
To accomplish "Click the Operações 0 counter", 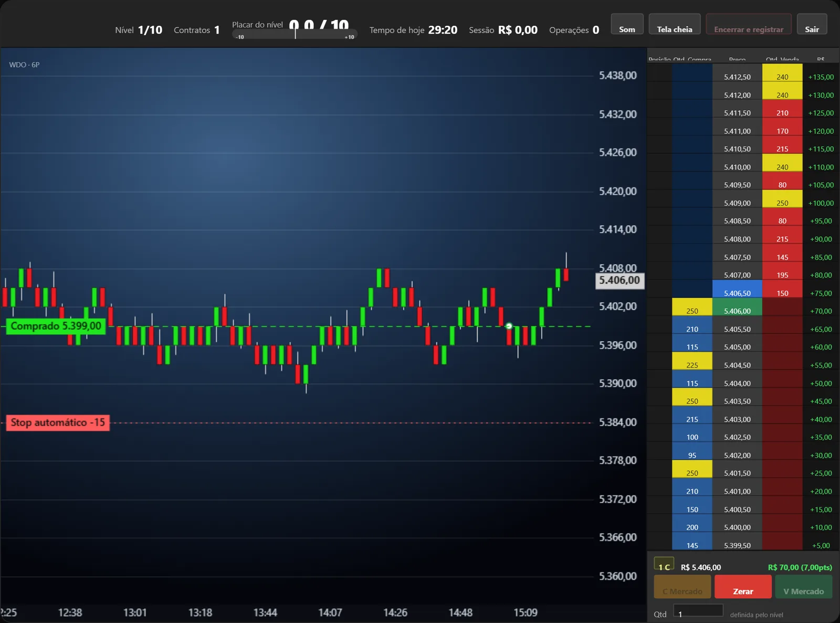I will click(574, 30).
